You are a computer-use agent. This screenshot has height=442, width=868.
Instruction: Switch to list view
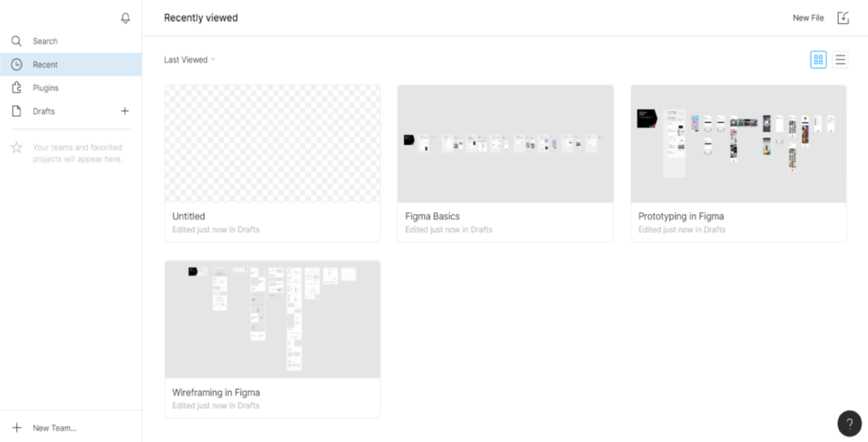coord(840,60)
